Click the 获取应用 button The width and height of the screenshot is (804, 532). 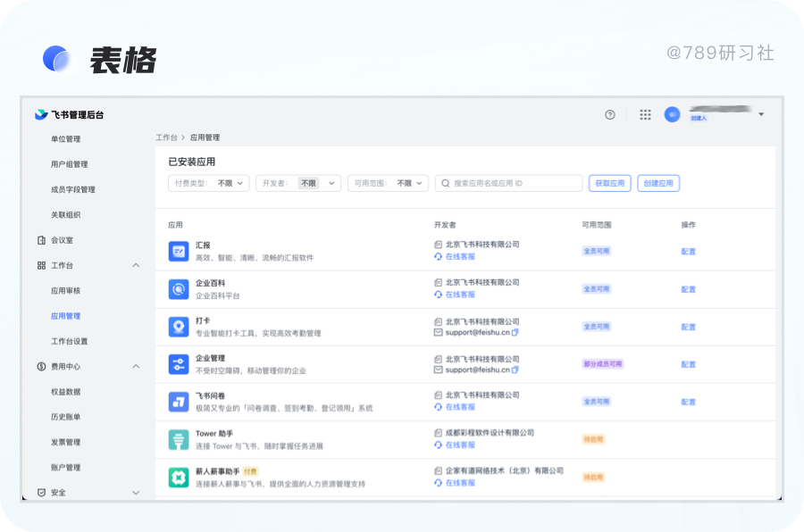(x=609, y=183)
